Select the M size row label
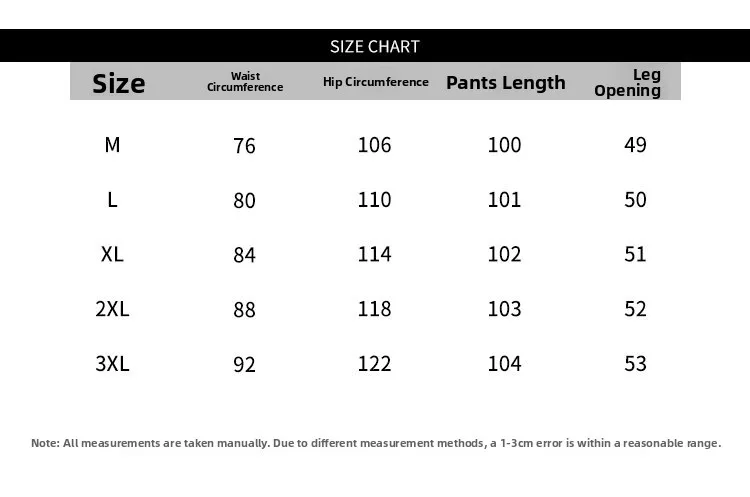 112,144
